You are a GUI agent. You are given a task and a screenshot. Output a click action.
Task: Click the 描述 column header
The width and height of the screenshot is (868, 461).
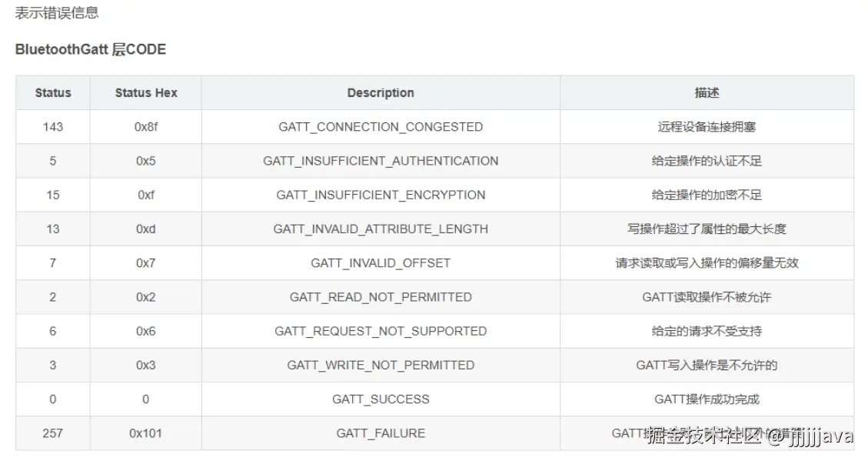tap(707, 93)
